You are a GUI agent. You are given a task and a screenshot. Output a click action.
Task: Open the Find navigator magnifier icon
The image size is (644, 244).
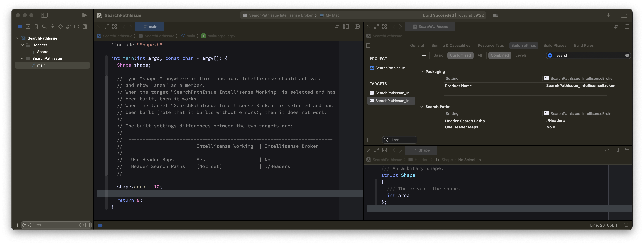tap(44, 27)
